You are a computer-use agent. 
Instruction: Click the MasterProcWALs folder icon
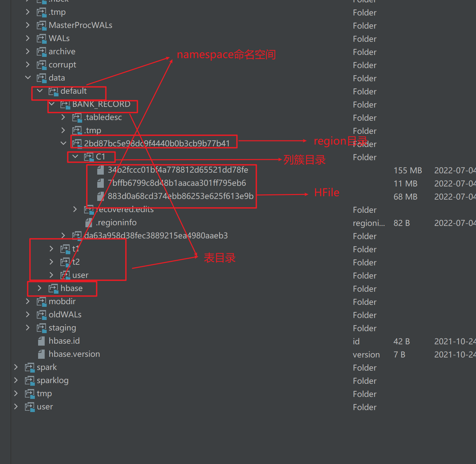[41, 26]
